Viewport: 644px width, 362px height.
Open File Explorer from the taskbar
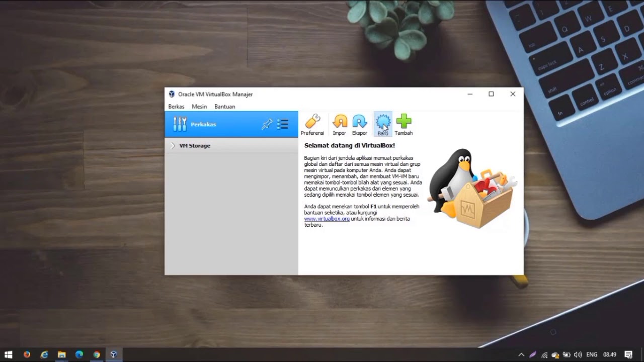coord(61,354)
